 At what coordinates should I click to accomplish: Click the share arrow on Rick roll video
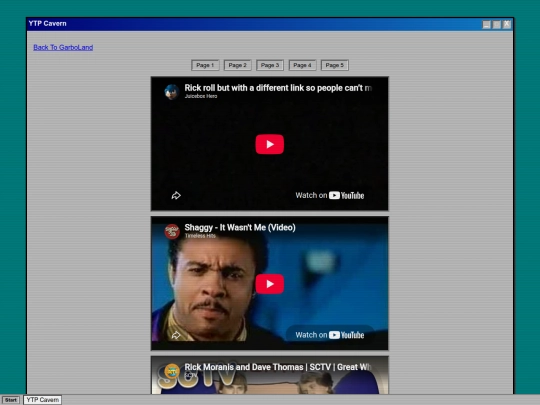click(176, 196)
